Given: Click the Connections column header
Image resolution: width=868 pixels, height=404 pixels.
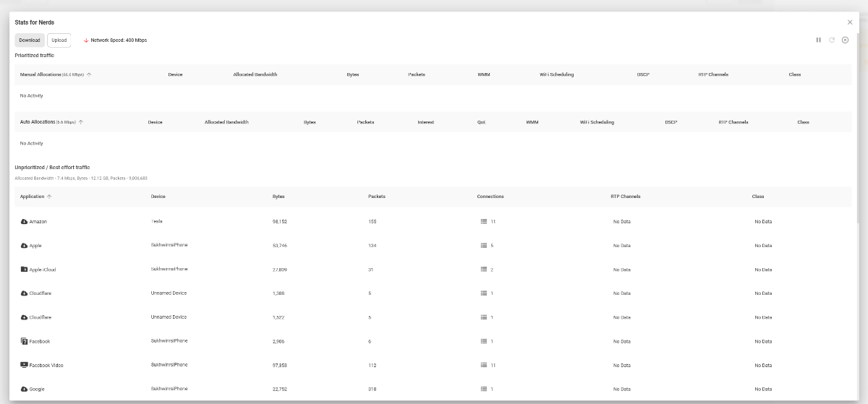Looking at the screenshot, I should (x=490, y=197).
